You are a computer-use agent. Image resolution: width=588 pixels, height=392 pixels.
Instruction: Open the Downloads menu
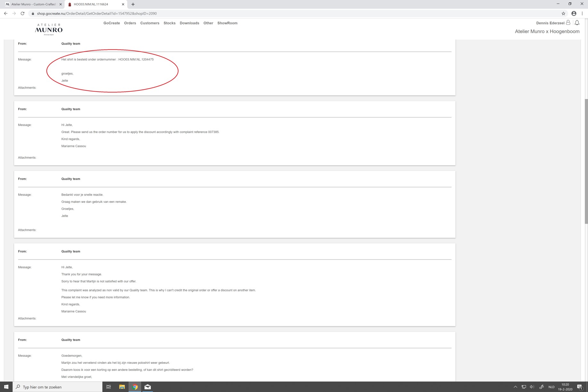point(189,23)
